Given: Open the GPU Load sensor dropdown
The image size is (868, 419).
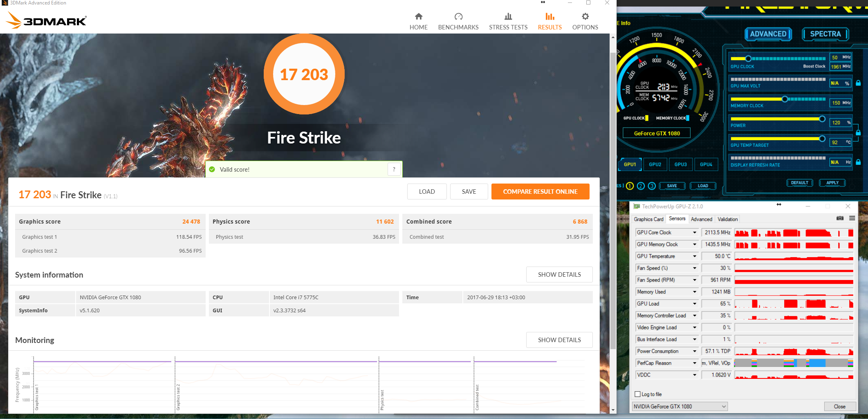Looking at the screenshot, I should (694, 304).
